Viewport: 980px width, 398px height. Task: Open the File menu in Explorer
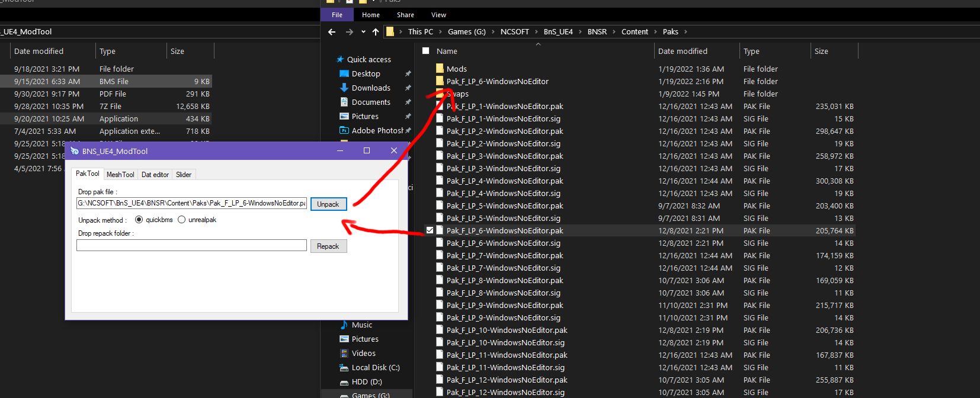coord(337,15)
